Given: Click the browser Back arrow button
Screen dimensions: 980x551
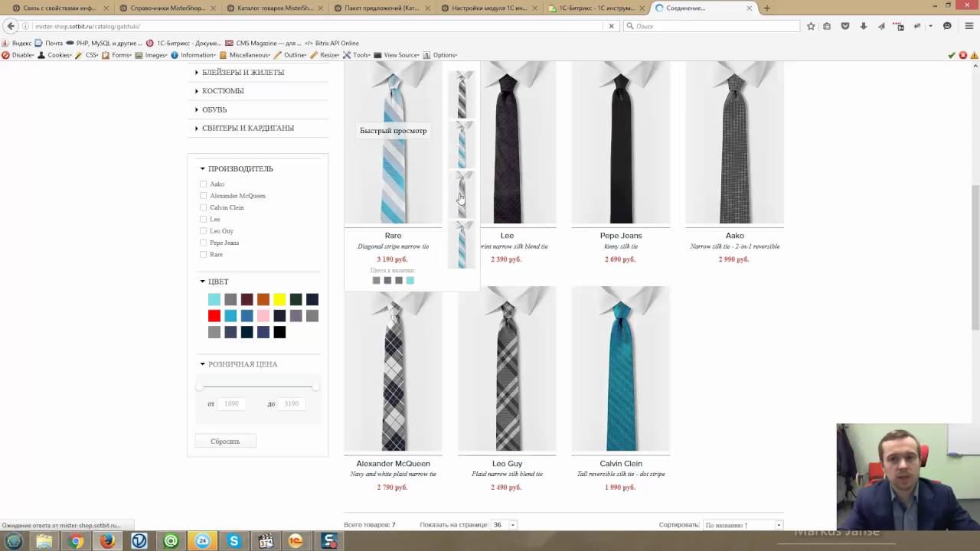Looking at the screenshot, I should click(x=11, y=26).
